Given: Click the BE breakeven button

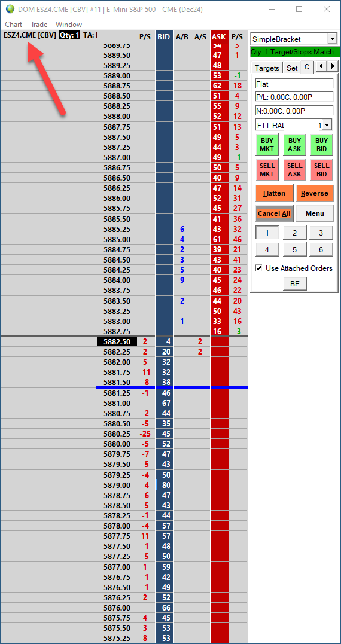Looking at the screenshot, I should pos(294,283).
